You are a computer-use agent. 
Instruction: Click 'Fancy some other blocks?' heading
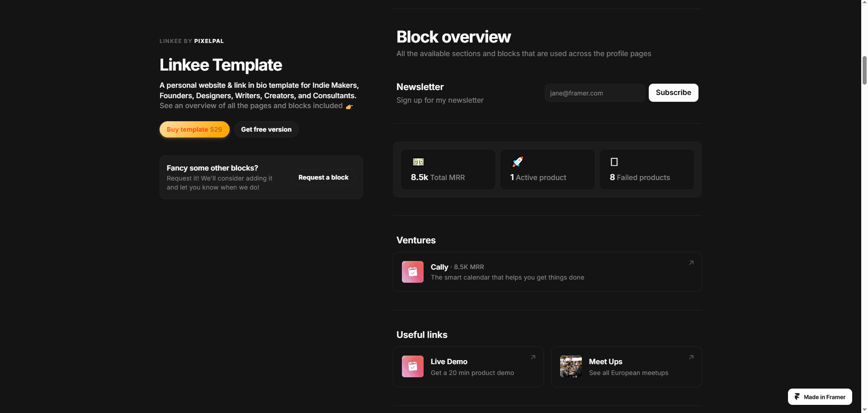pos(212,168)
